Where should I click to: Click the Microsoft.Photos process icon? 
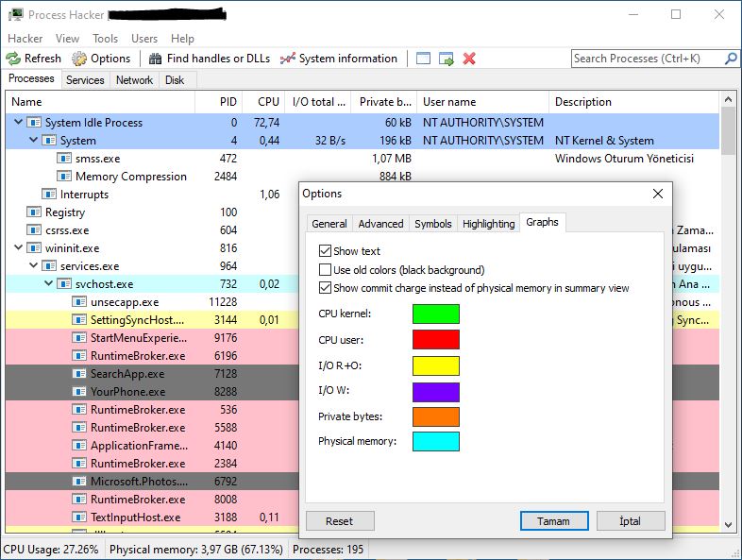tap(79, 482)
